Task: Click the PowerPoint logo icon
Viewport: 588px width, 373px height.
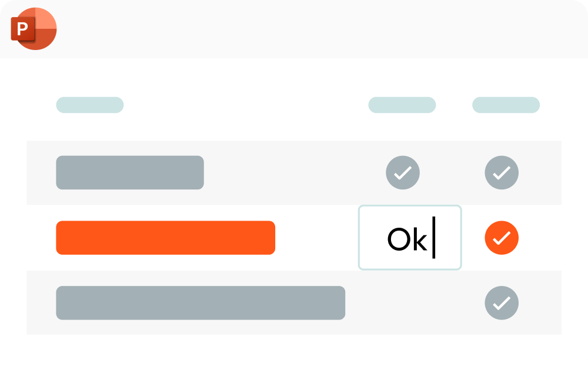Action: pyautogui.click(x=34, y=29)
